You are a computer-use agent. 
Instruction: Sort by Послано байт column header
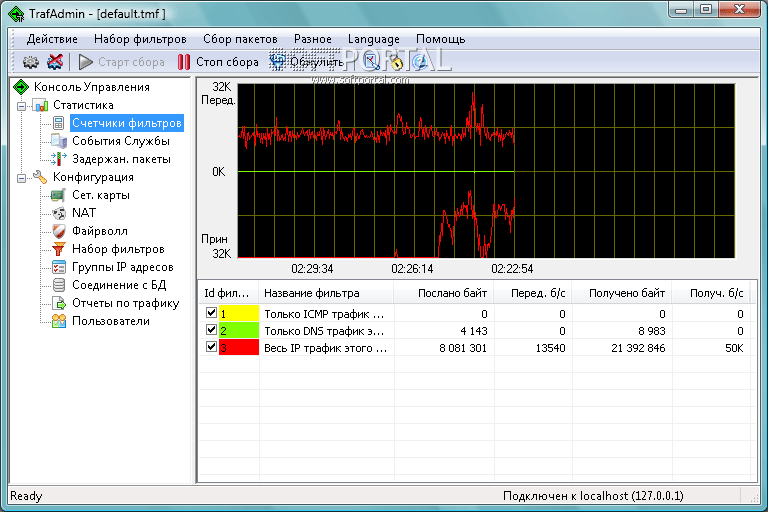[x=444, y=293]
